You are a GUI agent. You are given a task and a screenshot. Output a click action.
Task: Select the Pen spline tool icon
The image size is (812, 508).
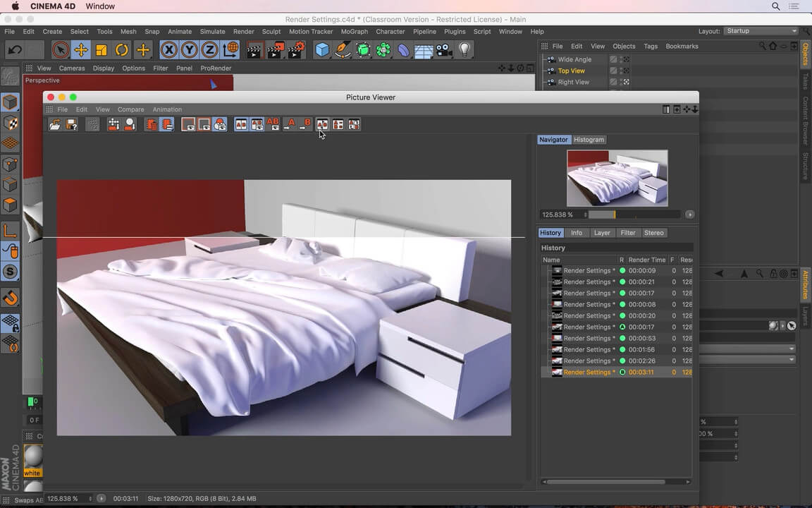343,49
